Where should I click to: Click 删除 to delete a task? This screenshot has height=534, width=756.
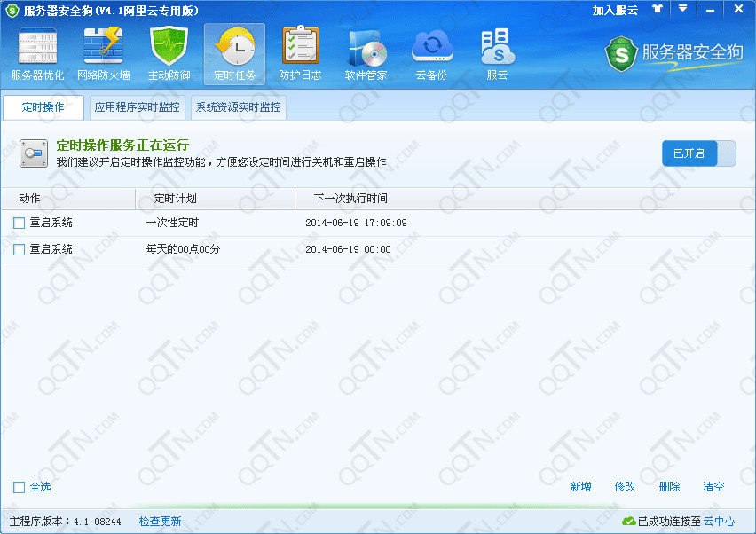tap(669, 487)
